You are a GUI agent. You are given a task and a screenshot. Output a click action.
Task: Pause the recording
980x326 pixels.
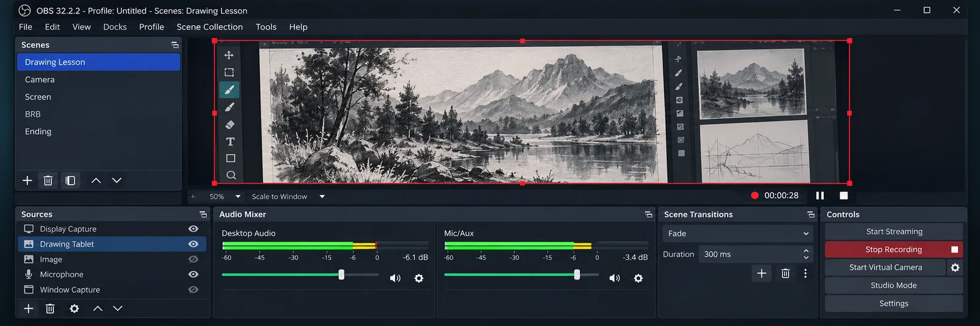(x=820, y=196)
